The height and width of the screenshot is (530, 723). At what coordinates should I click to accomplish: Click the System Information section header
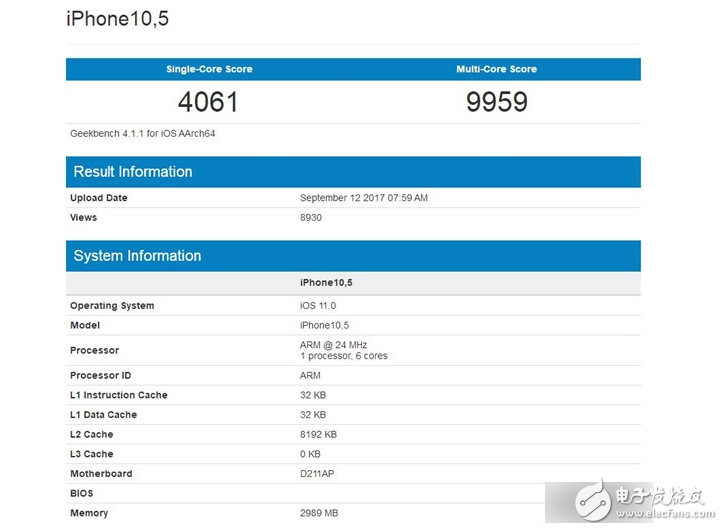click(137, 256)
